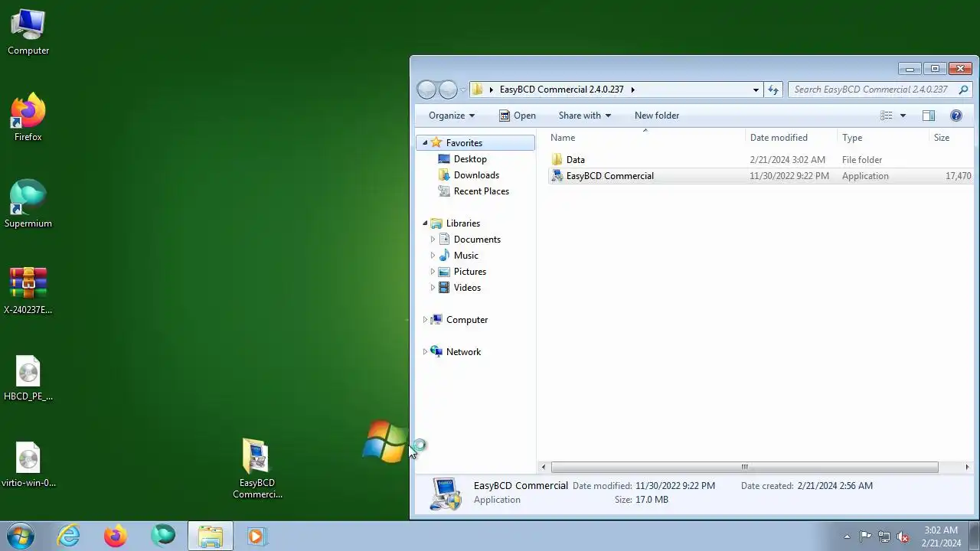Click horizontal scrollbar left arrow

[544, 467]
